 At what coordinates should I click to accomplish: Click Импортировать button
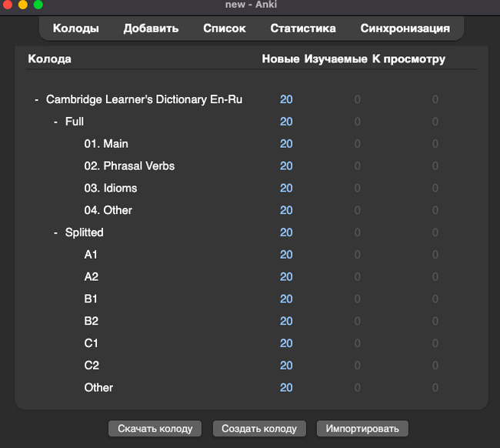click(362, 429)
